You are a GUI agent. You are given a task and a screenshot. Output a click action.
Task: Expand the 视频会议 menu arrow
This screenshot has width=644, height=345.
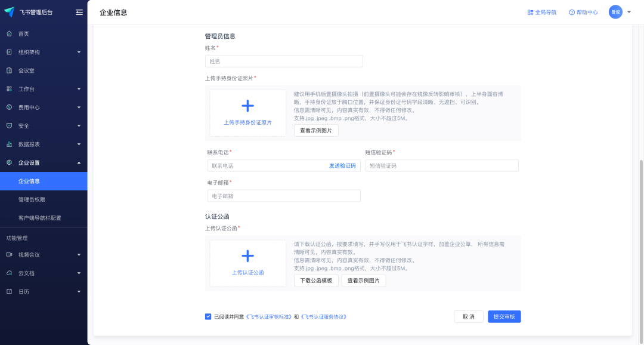[x=79, y=254]
